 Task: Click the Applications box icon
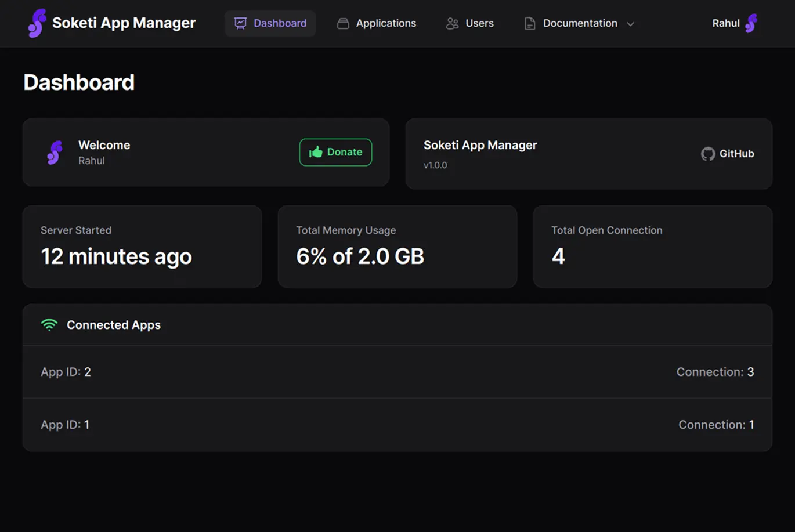[x=342, y=23]
